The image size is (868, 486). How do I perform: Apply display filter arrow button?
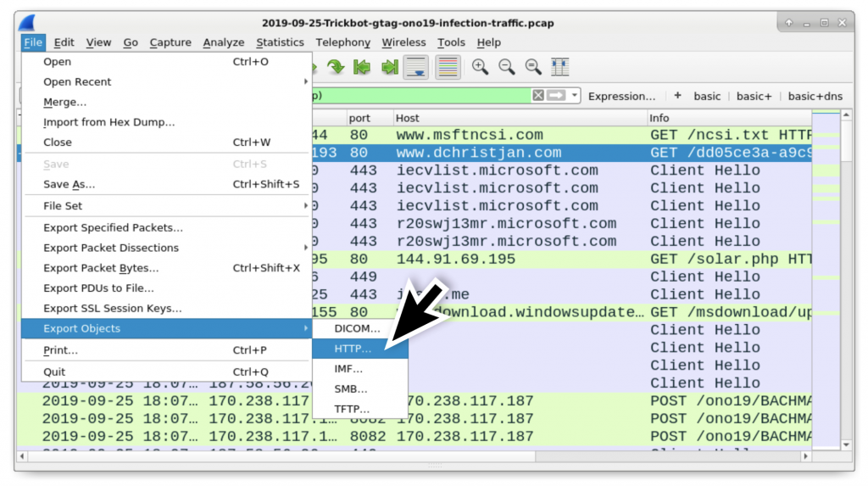click(x=556, y=95)
